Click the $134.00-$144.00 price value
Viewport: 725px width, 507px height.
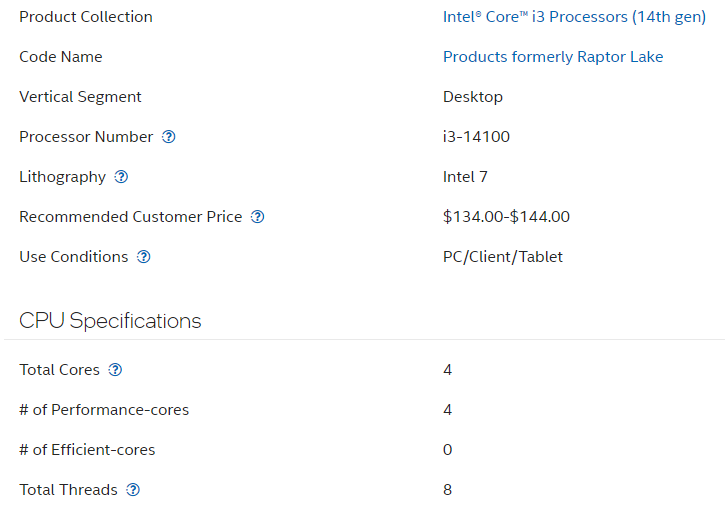[x=506, y=217]
